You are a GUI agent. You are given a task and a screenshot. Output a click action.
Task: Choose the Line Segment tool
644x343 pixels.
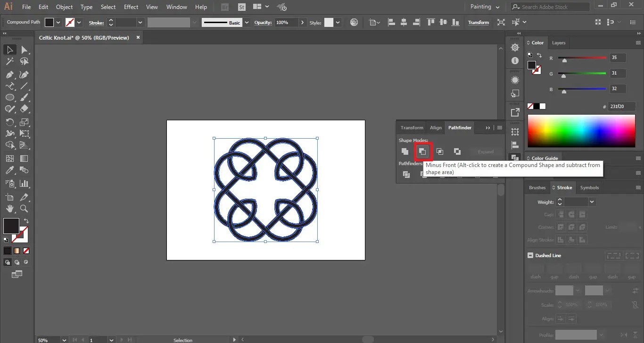[25, 86]
